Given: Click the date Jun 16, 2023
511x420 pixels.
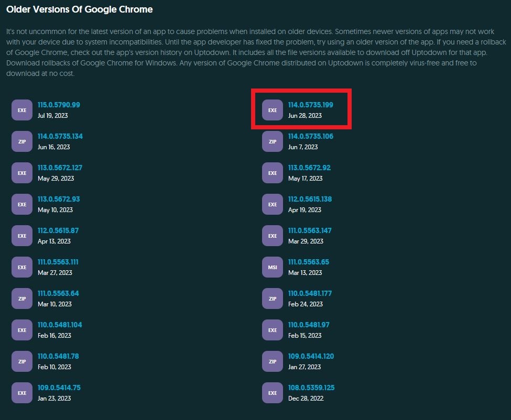Looking at the screenshot, I should tap(54, 147).
